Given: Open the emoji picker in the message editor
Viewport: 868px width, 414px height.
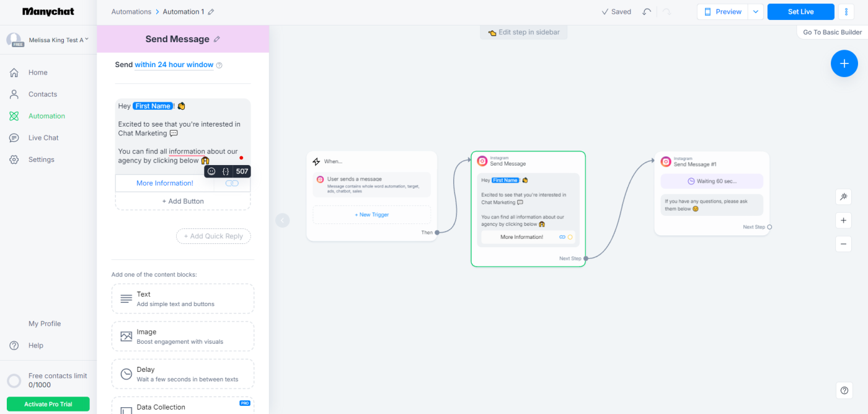Looking at the screenshot, I should (x=211, y=171).
